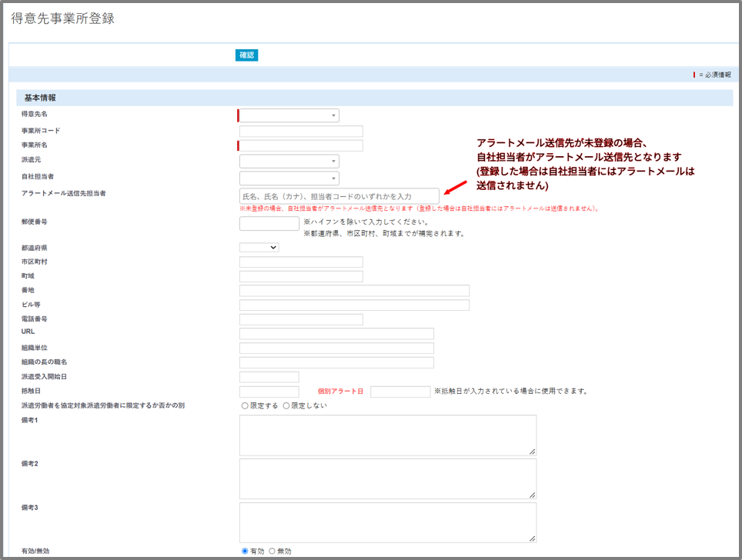Click the 備考2 text area
Viewport: 742px width, 560px height.
tap(388, 478)
